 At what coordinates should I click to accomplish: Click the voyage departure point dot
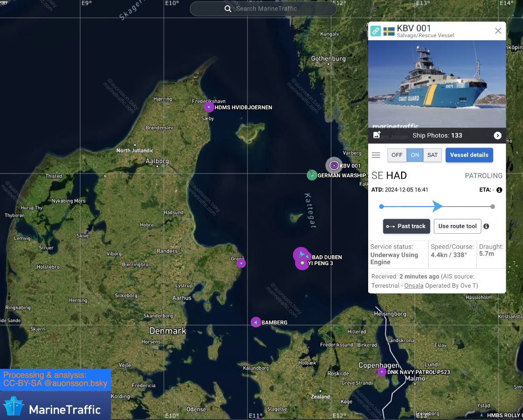pyautogui.click(x=381, y=207)
